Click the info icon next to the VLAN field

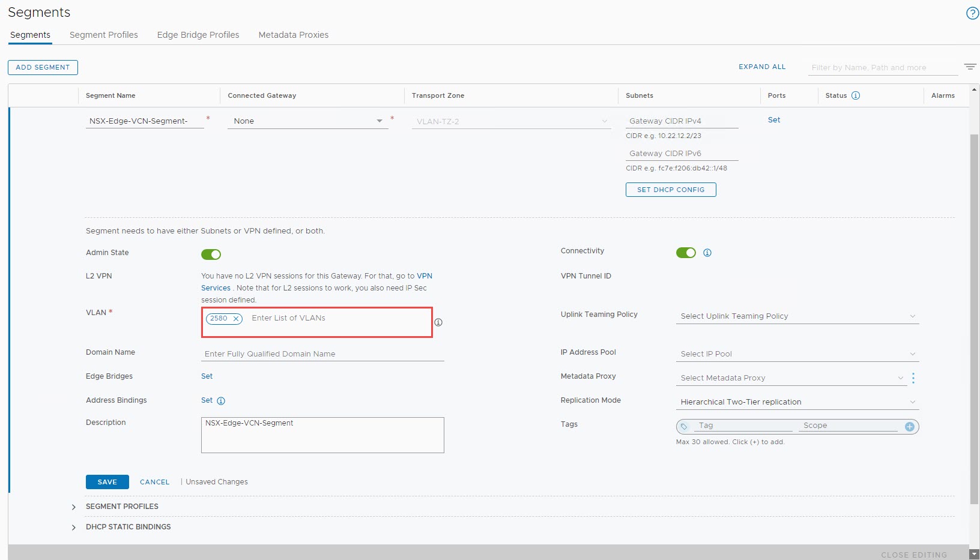(x=438, y=322)
